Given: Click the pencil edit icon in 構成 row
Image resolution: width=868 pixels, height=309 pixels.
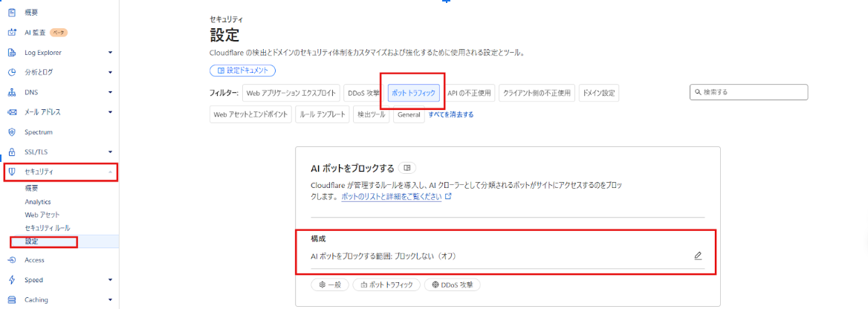Looking at the screenshot, I should [698, 256].
